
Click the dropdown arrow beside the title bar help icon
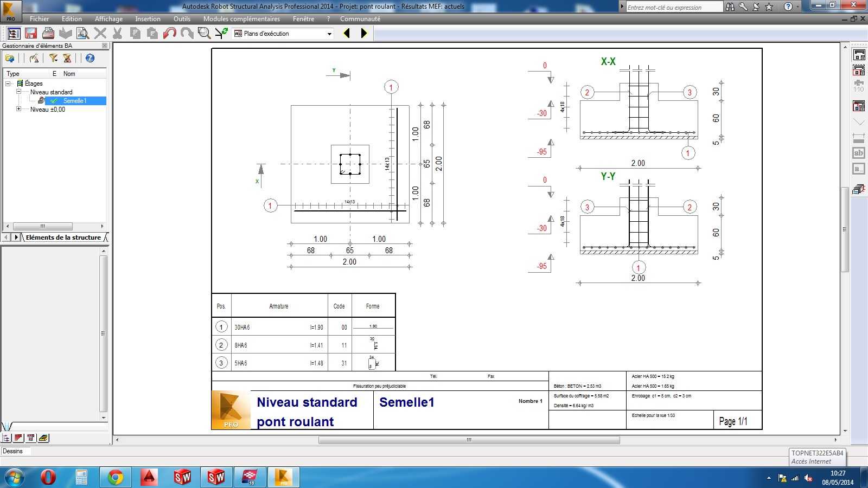(x=798, y=7)
